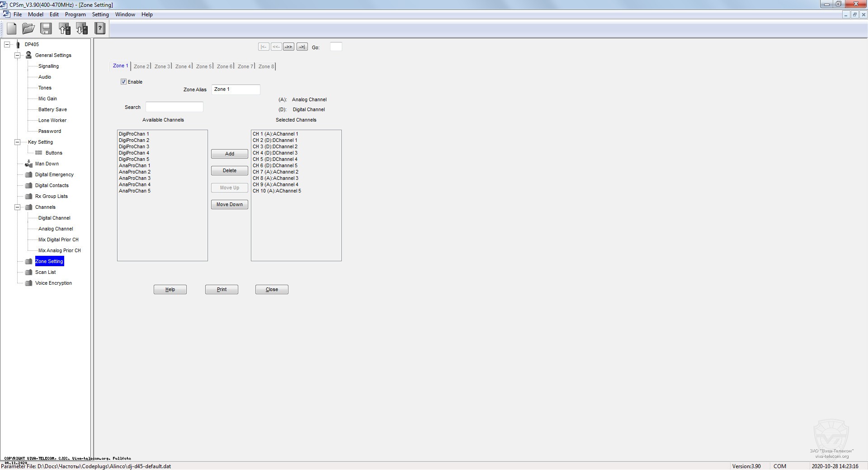Viewport: 868px width, 470px height.
Task: Uncheck the Enable zone checkbox
Action: tap(123, 82)
